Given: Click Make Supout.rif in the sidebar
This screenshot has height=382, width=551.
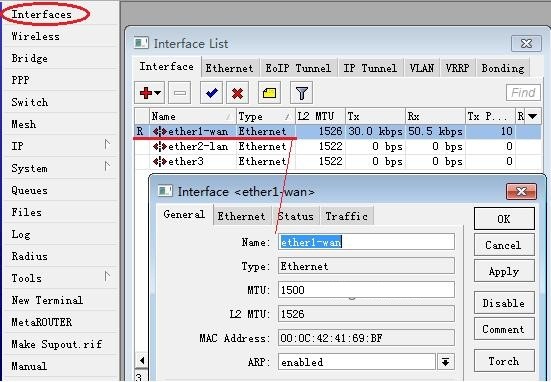Looking at the screenshot, I should [x=57, y=344].
